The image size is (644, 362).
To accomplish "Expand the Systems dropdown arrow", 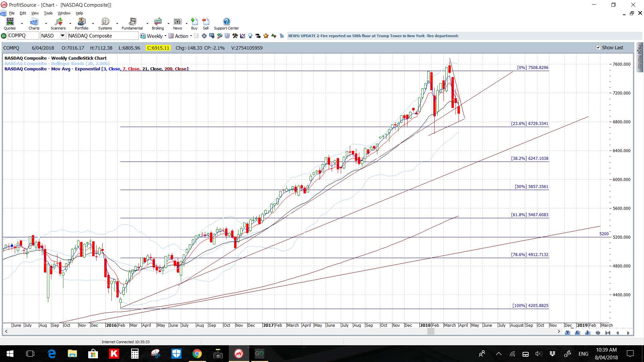I will (x=117, y=24).
